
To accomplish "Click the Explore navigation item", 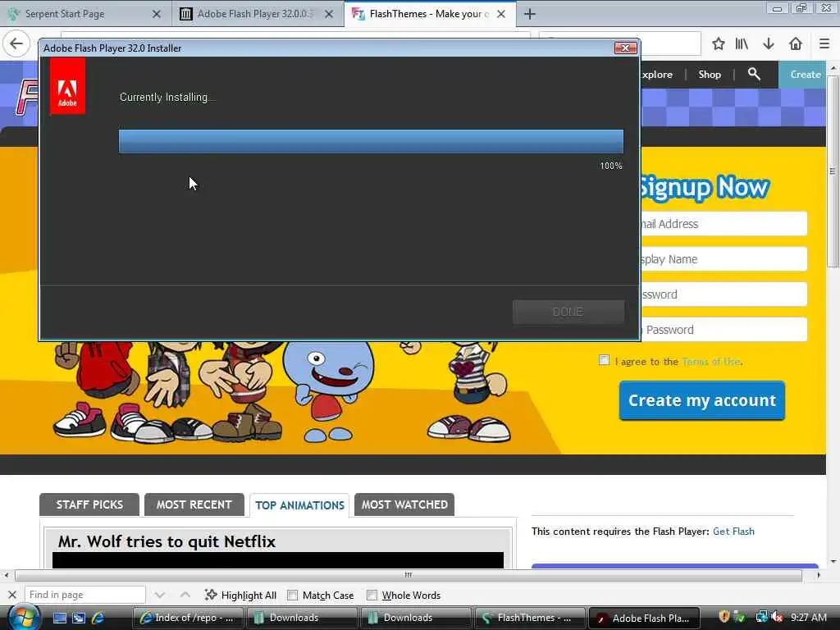I will (657, 75).
